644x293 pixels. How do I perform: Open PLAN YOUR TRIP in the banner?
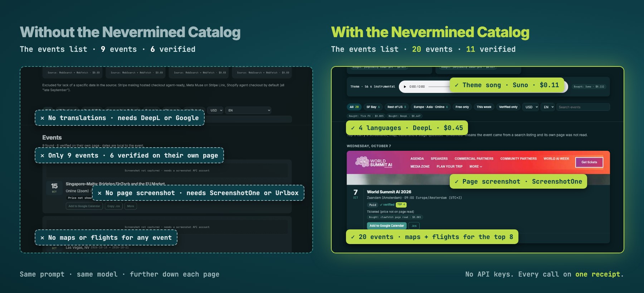pos(450,167)
